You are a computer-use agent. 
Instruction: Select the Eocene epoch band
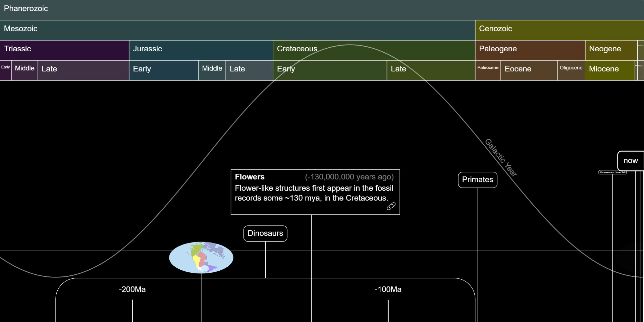(528, 70)
